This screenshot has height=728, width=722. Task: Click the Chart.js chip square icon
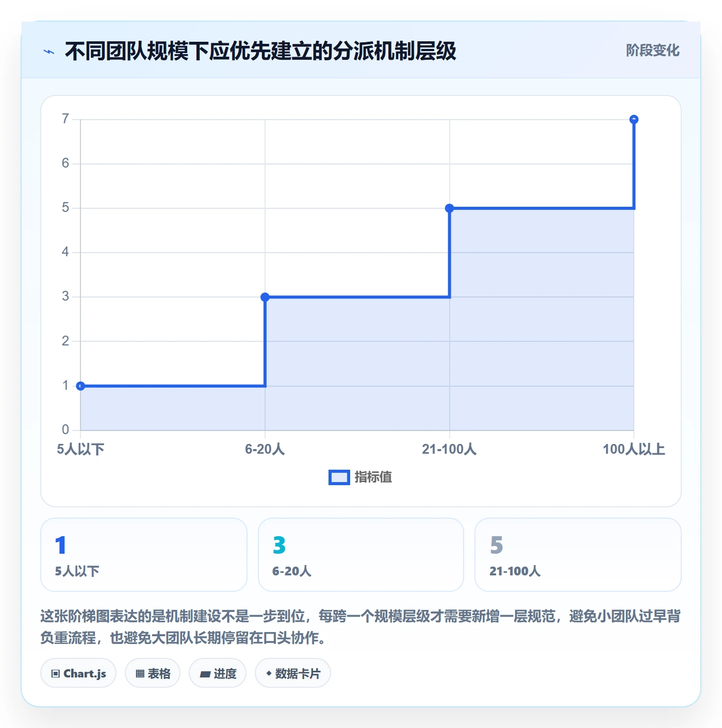pyautogui.click(x=56, y=673)
